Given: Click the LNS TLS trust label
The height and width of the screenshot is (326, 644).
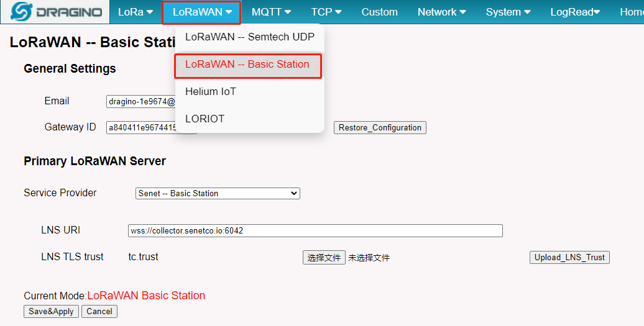Looking at the screenshot, I should click(72, 256).
